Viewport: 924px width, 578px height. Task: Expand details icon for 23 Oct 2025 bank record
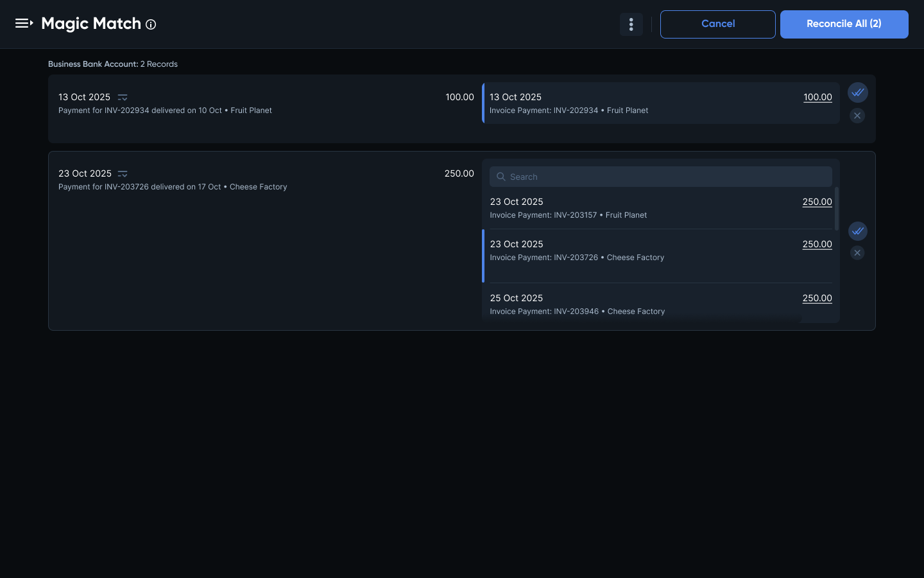123,174
